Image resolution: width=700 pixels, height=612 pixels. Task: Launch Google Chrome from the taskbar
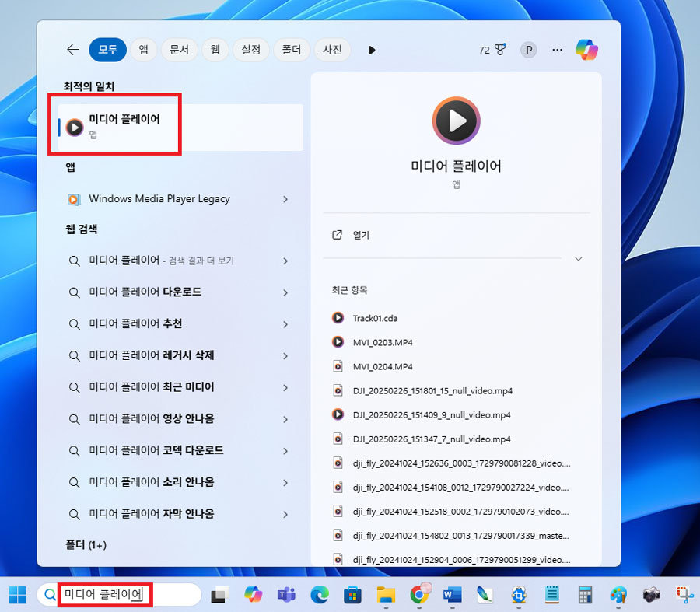point(419,595)
